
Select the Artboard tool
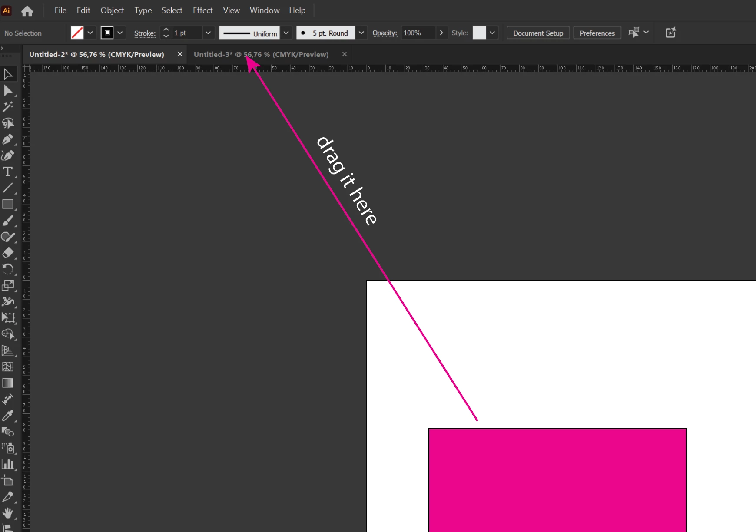point(8,480)
